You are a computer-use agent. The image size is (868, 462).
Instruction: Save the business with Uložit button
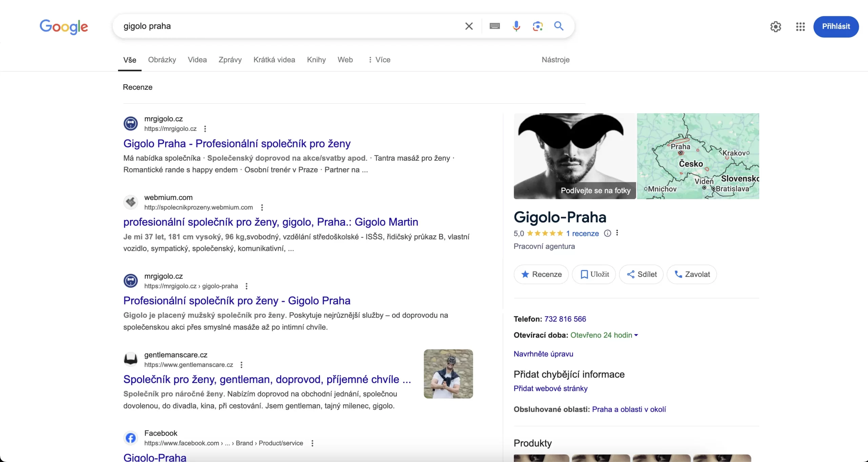pyautogui.click(x=594, y=274)
